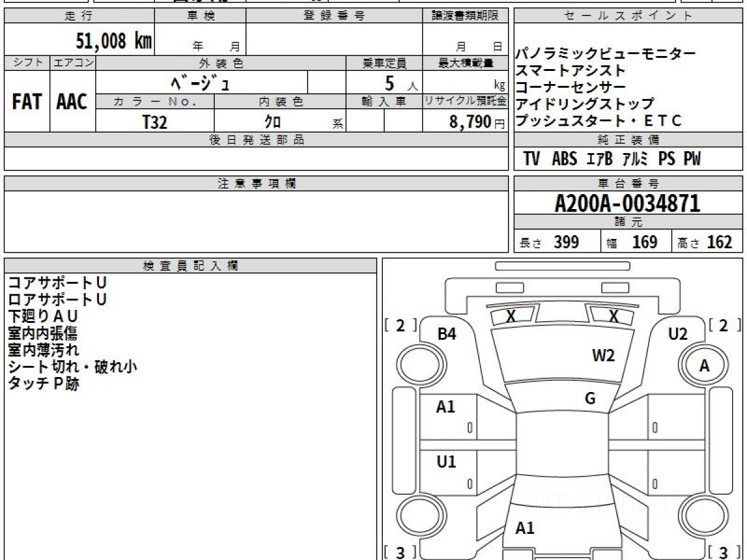Viewport: 747px width, 560px height.
Task: Select the PS equipment code
Action: point(667,159)
